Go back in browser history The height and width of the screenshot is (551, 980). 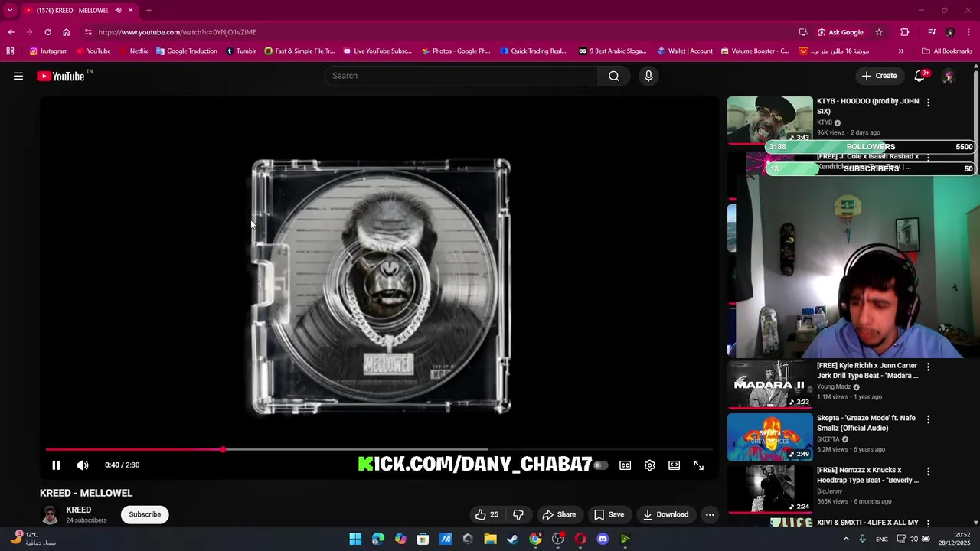pos(11,32)
